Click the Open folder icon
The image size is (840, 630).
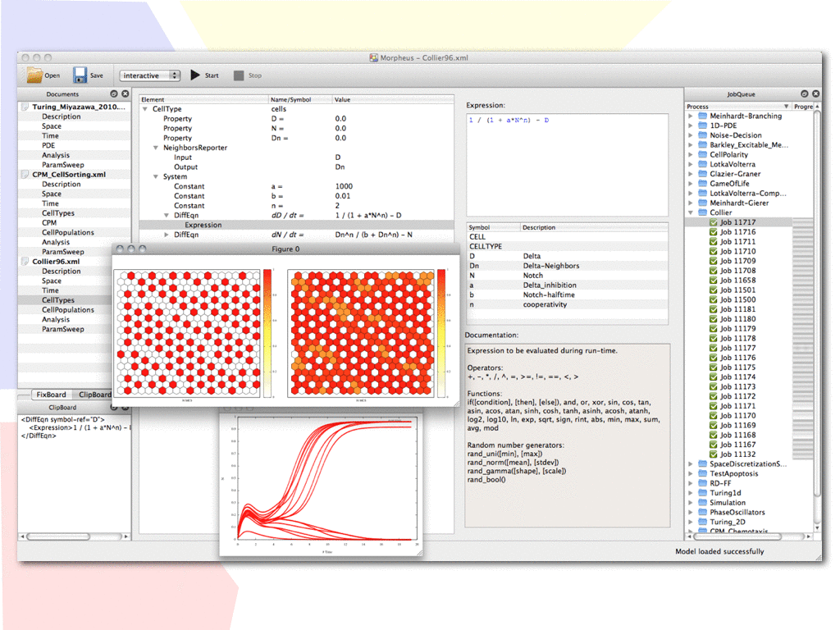point(34,75)
